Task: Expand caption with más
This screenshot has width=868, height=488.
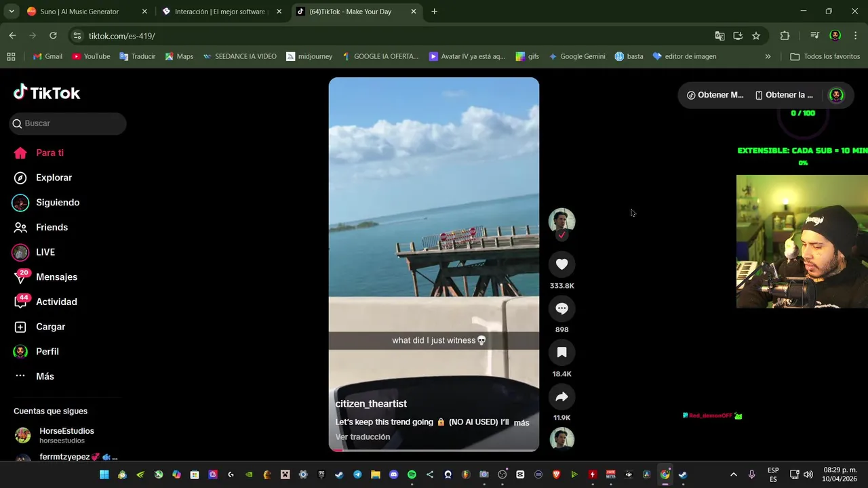Action: [521, 423]
